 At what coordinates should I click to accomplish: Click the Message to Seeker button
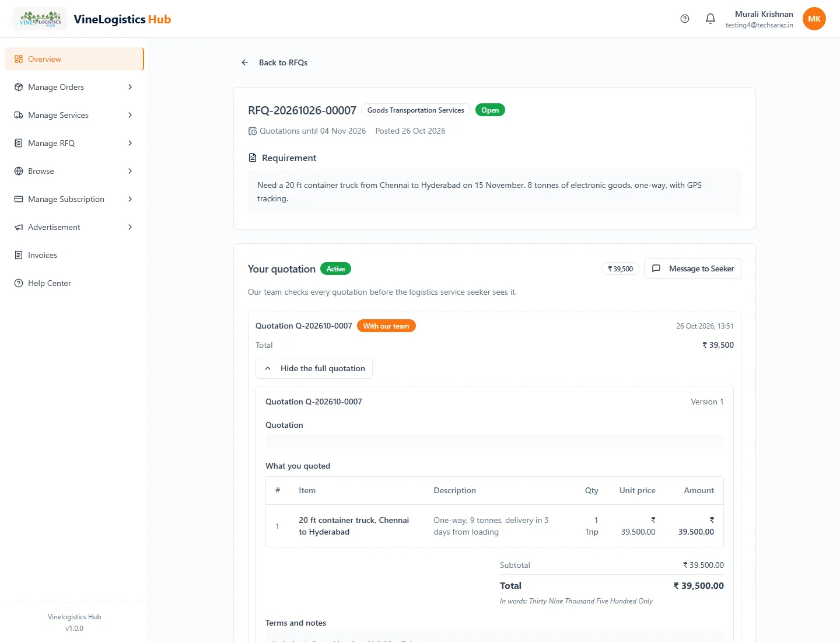[692, 268]
